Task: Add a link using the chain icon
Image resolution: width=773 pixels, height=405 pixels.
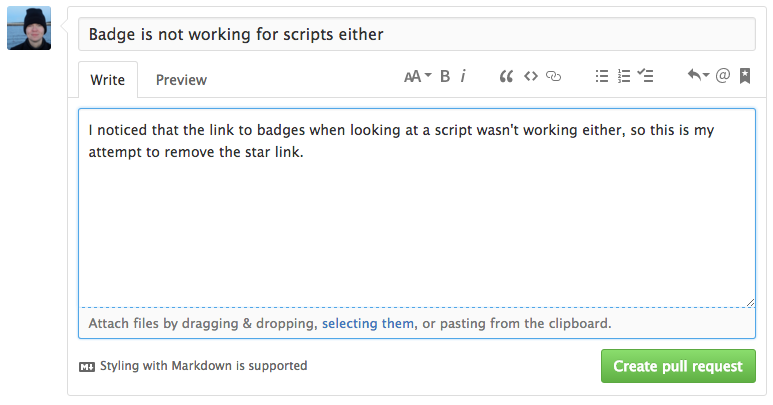Action: point(554,76)
